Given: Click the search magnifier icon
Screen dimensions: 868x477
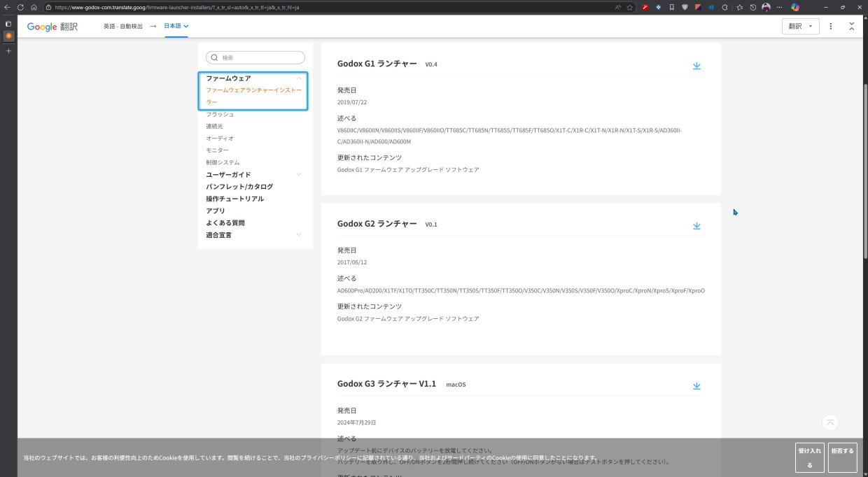Looking at the screenshot, I should click(x=214, y=57).
